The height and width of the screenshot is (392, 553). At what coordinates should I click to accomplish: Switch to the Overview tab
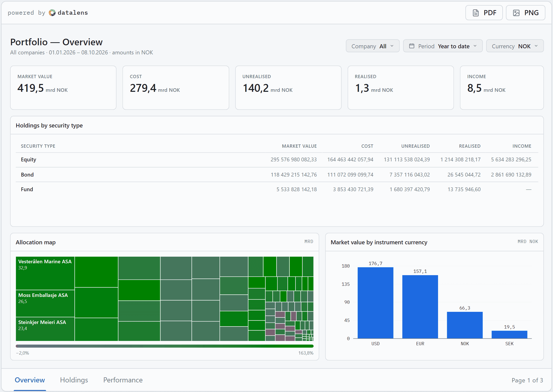pyautogui.click(x=30, y=380)
